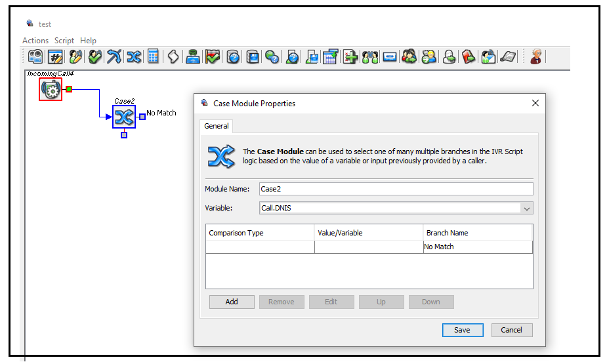Select the calendar with checkmark icon
Viewport: 607px width, 364px height.
331,57
